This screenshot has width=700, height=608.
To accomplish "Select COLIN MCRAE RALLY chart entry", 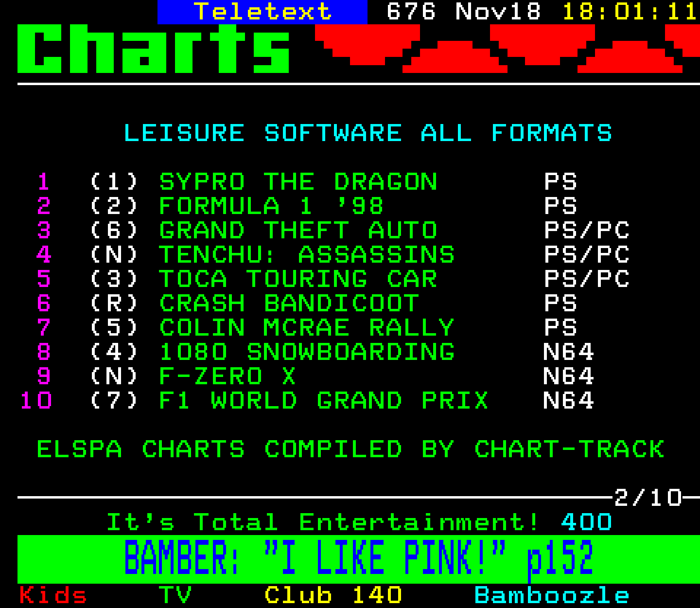I will (307, 328).
